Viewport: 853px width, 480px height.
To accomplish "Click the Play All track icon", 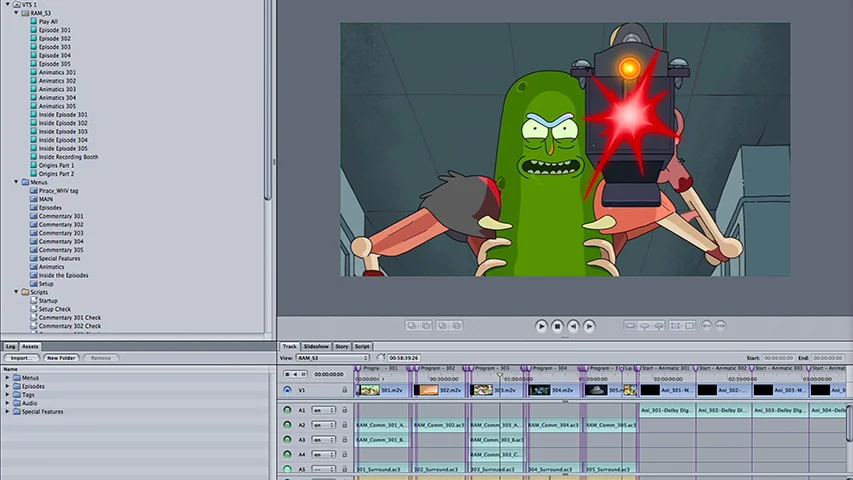I will (x=34, y=21).
